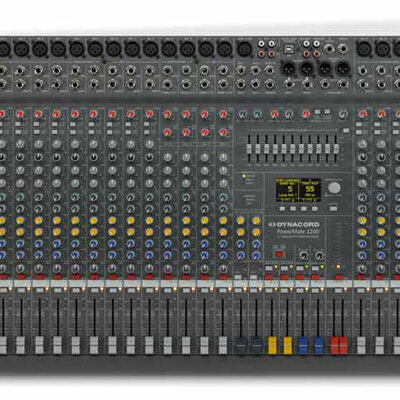Toggle the red mute button above left yellow fader
The width and height of the screenshot is (400, 400).
pyautogui.click(x=269, y=277)
